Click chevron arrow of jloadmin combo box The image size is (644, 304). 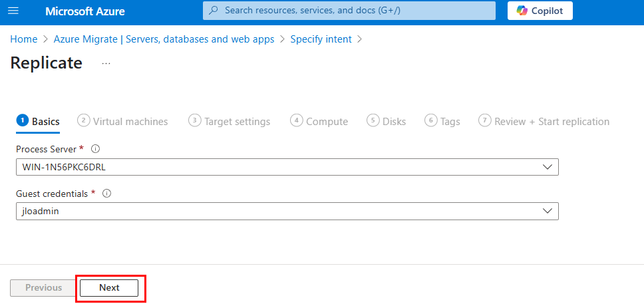coord(547,211)
